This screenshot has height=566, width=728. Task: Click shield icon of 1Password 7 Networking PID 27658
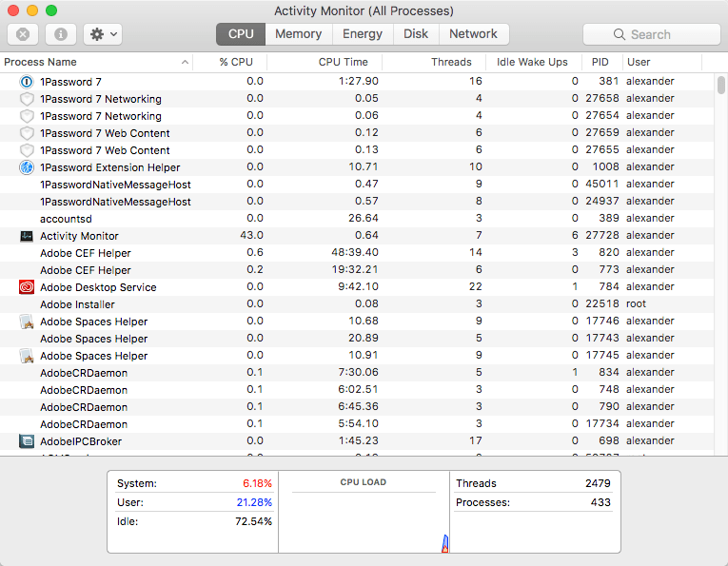pyautogui.click(x=27, y=99)
